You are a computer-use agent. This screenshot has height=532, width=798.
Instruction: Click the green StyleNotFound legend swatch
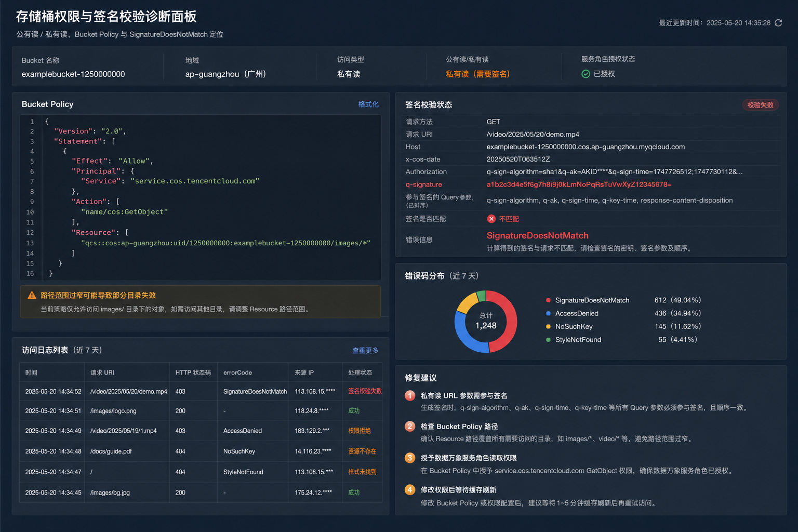[548, 340]
